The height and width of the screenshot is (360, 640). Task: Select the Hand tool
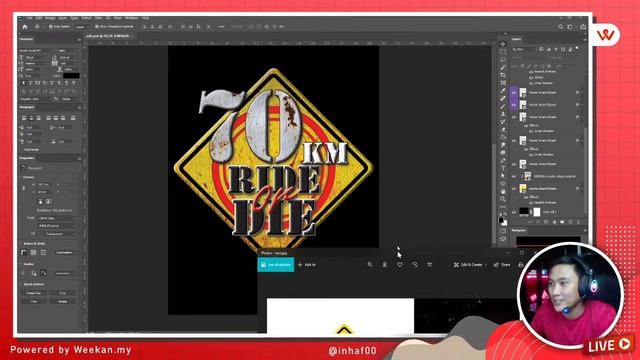pos(503,191)
